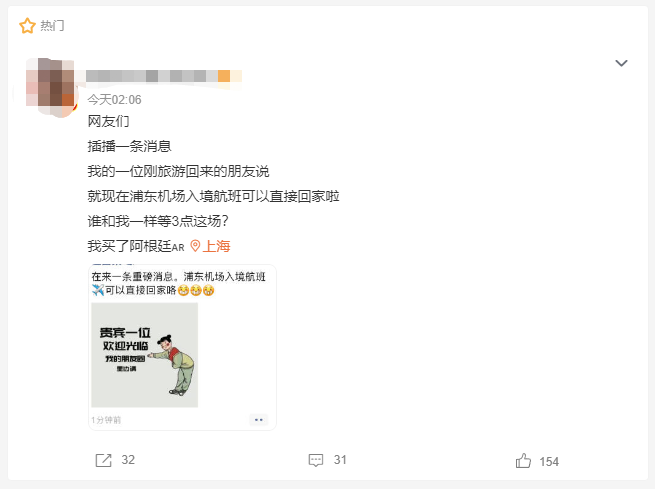Open the poster's blurred avatar
Viewport: 655px width, 489px height.
point(50,88)
